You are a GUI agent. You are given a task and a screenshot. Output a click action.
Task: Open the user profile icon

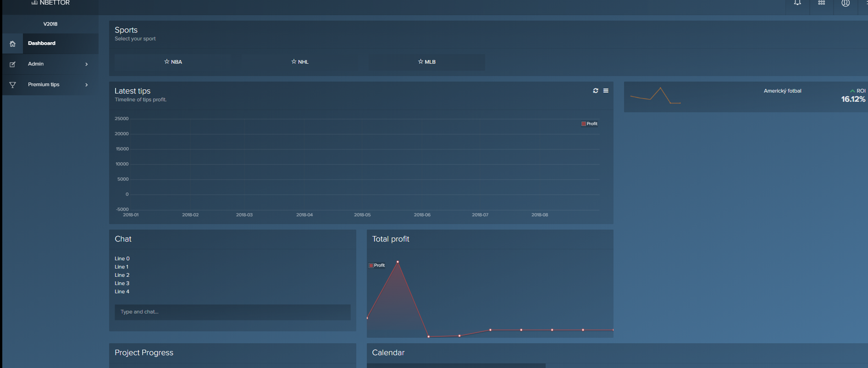[846, 3]
